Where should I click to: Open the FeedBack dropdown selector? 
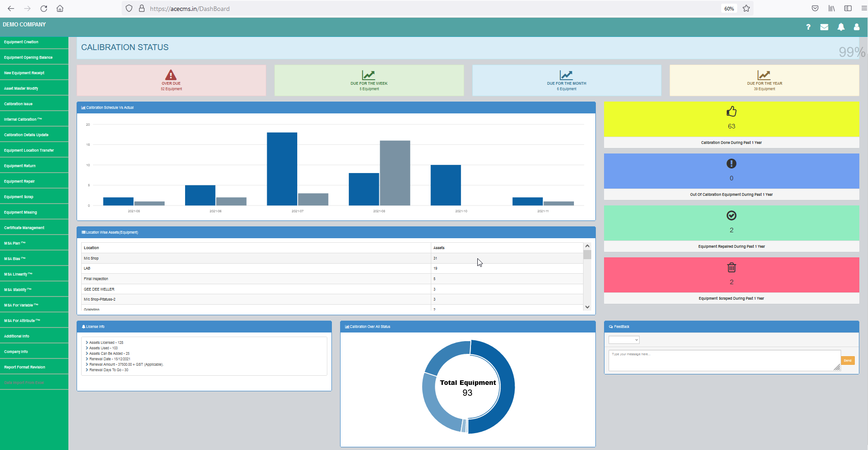(624, 339)
